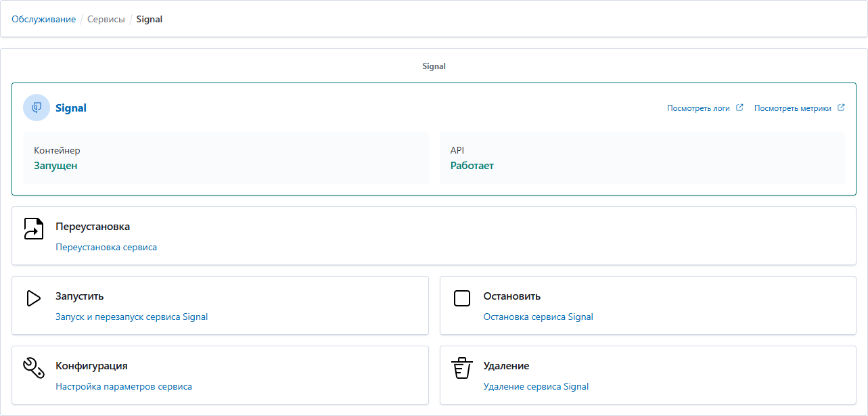Viewport: 868px width, 416px height.
Task: Open Настройка параметров сервиса link
Action: click(x=124, y=387)
